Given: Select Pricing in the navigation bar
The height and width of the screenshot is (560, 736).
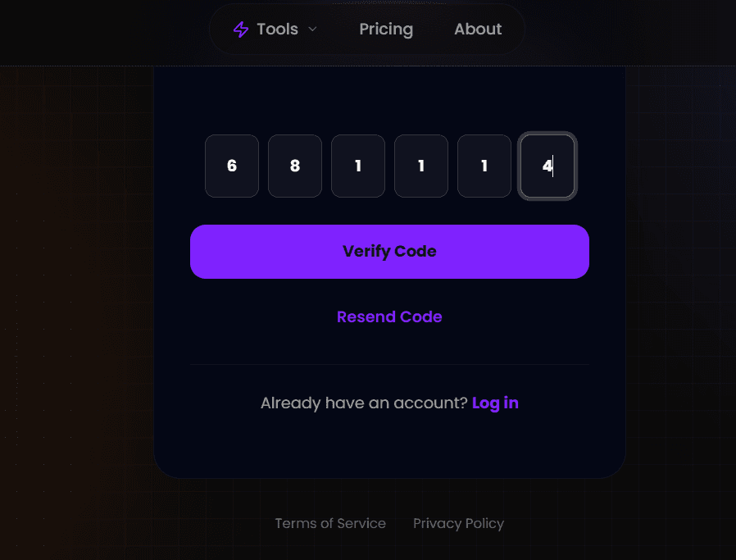Looking at the screenshot, I should pos(386,29).
